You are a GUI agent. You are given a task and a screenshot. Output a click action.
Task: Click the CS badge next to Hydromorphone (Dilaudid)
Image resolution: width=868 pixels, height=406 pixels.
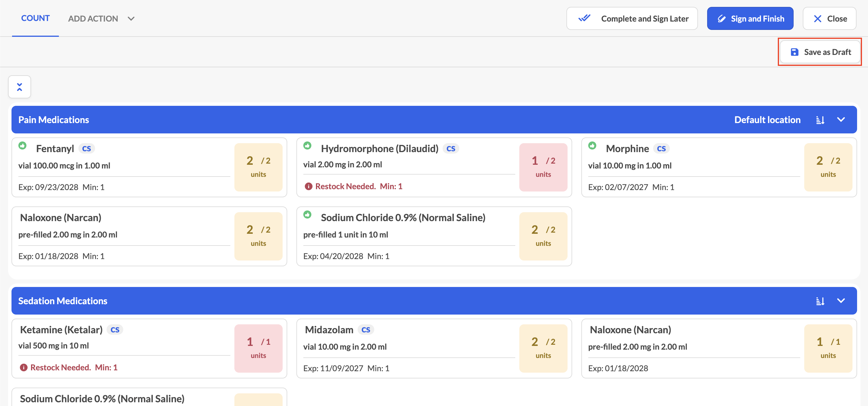pyautogui.click(x=451, y=149)
